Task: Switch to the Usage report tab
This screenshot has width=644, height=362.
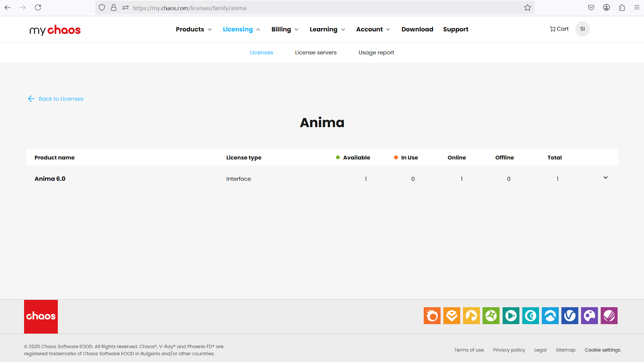Action: [x=376, y=53]
